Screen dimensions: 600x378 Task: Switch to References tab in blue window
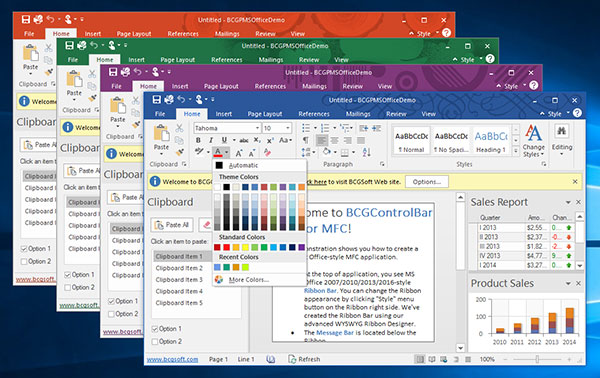[314, 114]
